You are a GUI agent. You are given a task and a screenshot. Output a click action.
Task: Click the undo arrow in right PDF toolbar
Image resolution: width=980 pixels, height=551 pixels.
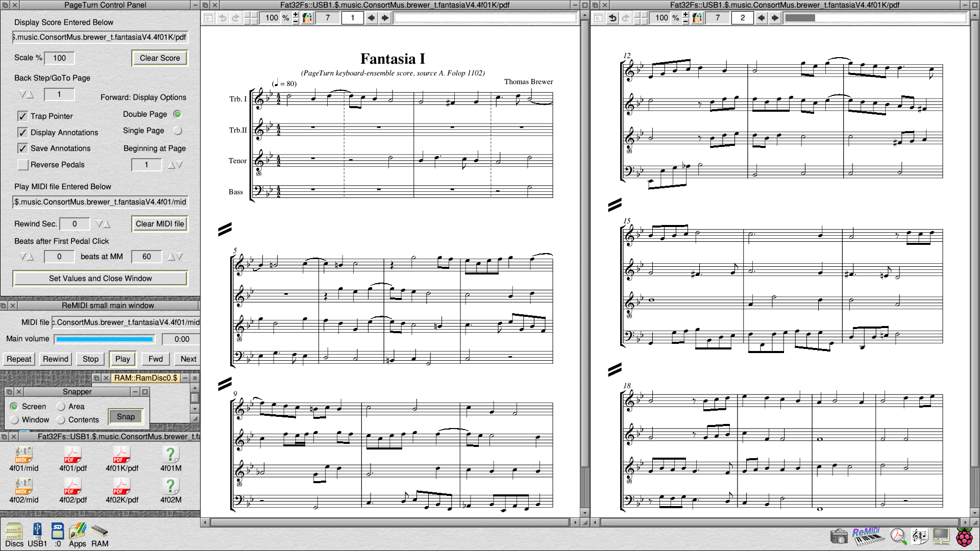point(612,18)
